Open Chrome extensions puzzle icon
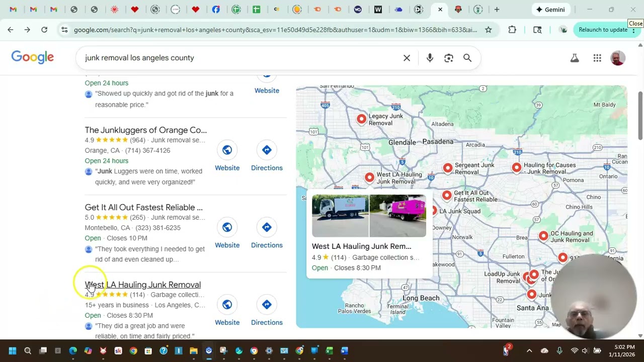The width and height of the screenshot is (644, 362). point(512,30)
